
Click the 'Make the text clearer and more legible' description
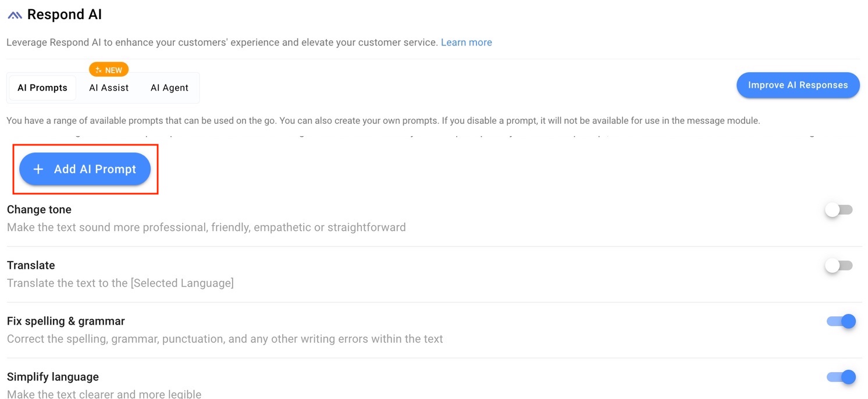pos(104,394)
